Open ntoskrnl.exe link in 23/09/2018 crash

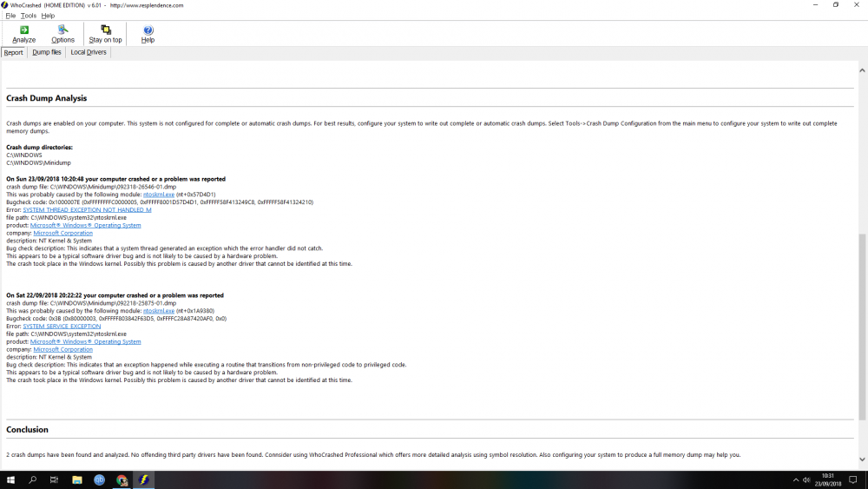[x=158, y=195]
